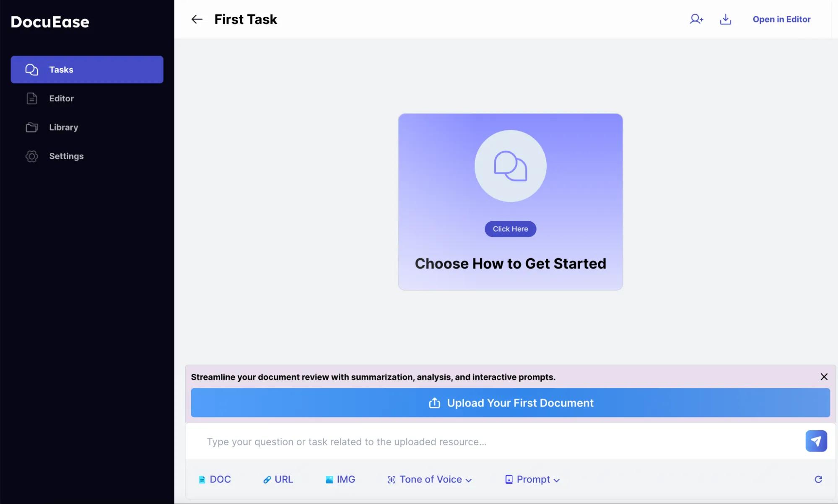838x504 pixels.
Task: Close the document review banner
Action: (x=824, y=377)
